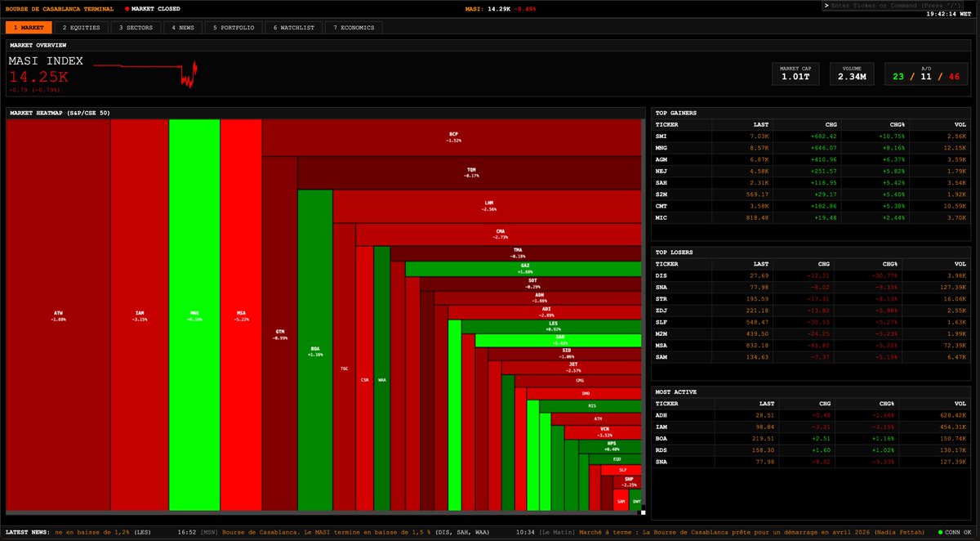Image resolution: width=980 pixels, height=541 pixels.
Task: Go to the 3 SECTORS tab
Action: coord(135,28)
